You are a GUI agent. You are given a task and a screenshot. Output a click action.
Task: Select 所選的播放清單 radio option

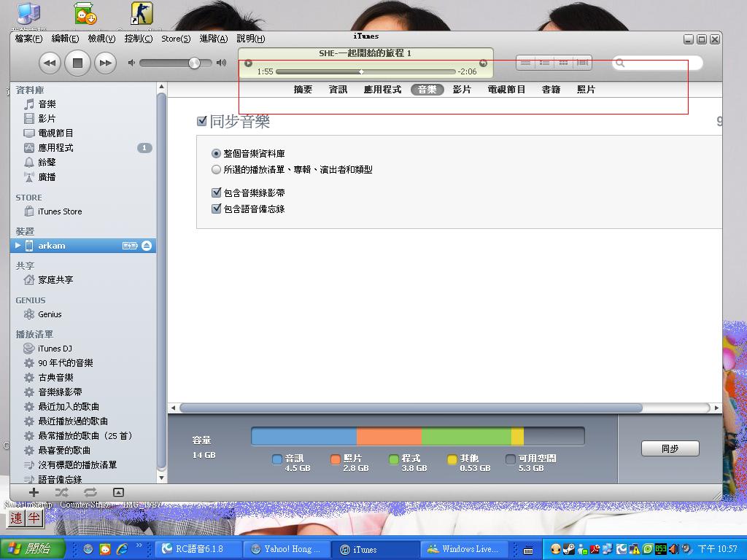(x=216, y=170)
